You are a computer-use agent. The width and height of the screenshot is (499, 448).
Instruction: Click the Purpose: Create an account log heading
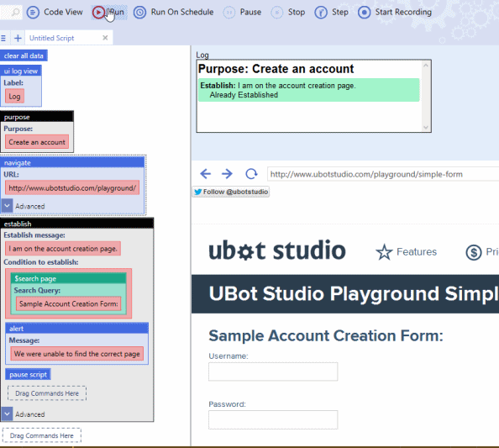tap(276, 69)
